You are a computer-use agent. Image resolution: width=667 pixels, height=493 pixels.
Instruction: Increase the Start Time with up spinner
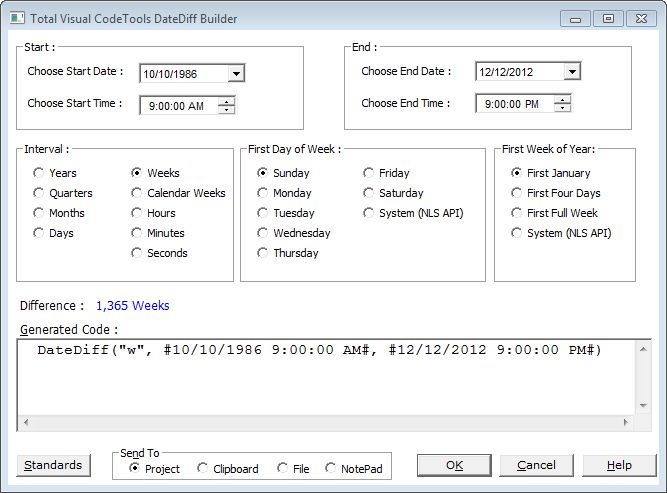click(x=226, y=102)
